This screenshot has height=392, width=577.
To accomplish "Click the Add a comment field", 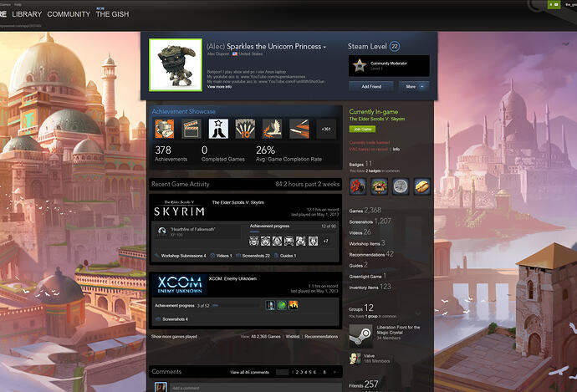I will [255, 388].
